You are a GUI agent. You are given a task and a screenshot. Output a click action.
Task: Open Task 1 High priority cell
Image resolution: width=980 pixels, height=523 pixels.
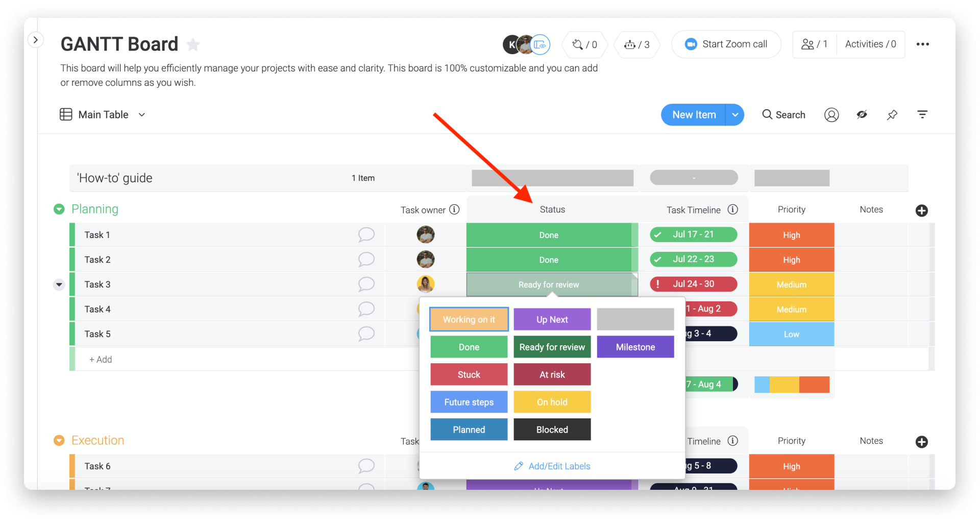coord(791,235)
